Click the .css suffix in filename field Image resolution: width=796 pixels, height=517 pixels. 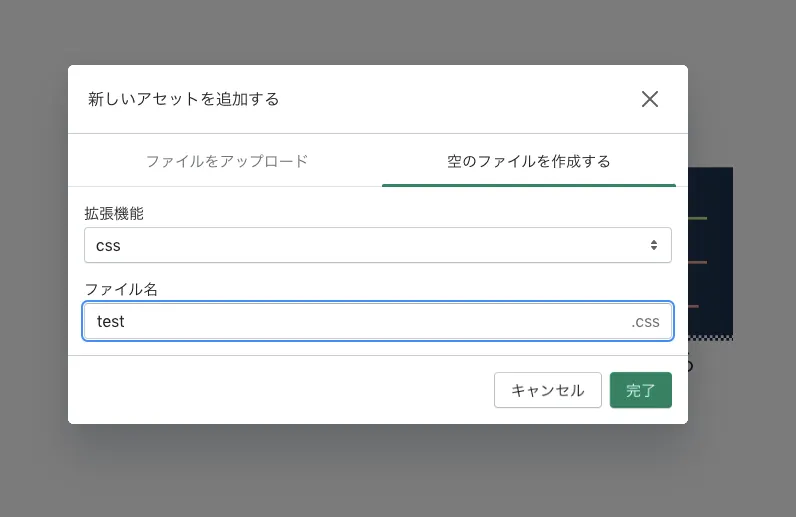[645, 322]
